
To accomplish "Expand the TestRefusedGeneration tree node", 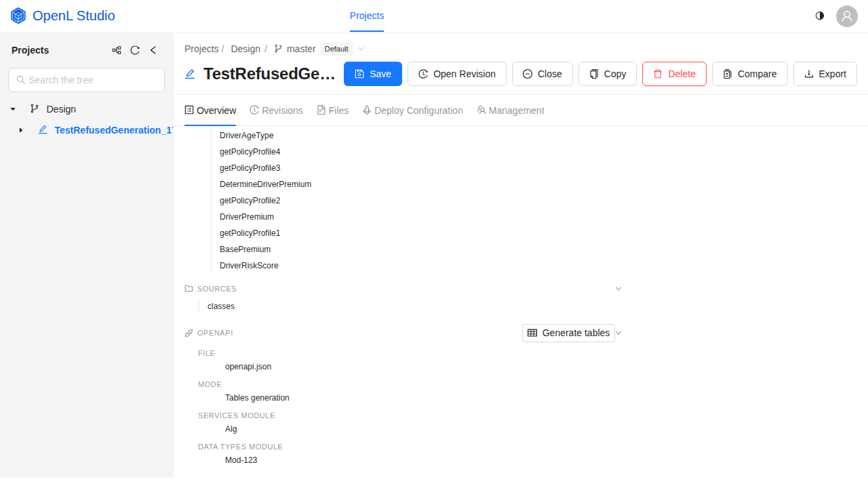I will 21,130.
